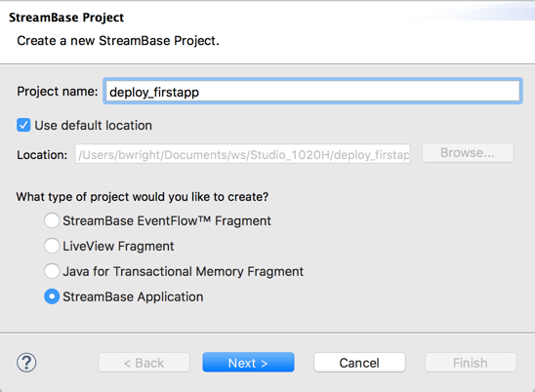Cancel the new project dialog
The image size is (535, 392).
[359, 363]
